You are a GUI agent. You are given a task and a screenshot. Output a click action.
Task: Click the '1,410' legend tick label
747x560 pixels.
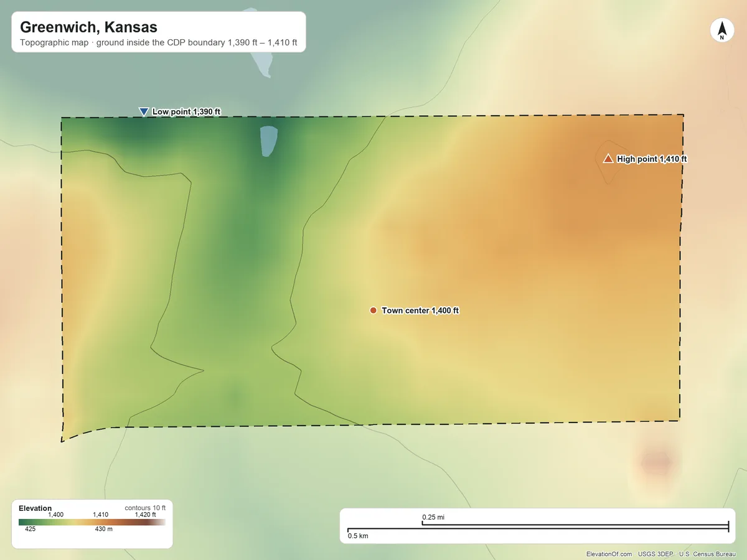click(100, 515)
